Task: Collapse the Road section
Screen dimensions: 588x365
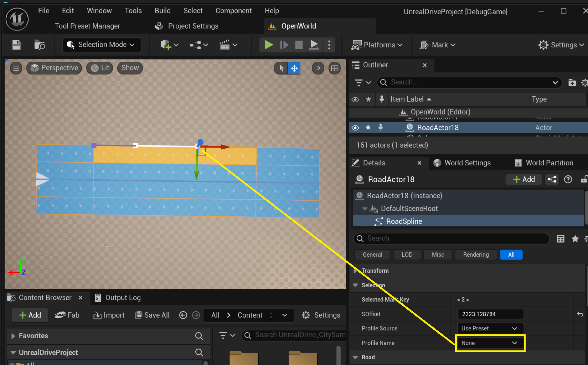Action: pos(355,357)
